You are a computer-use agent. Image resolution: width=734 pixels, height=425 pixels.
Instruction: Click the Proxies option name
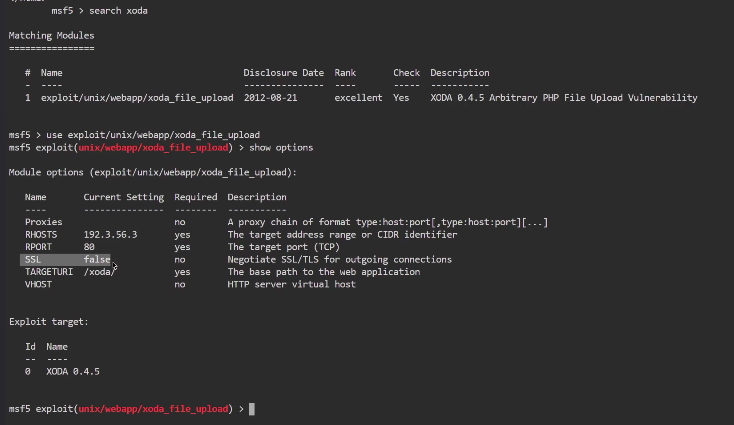click(43, 222)
